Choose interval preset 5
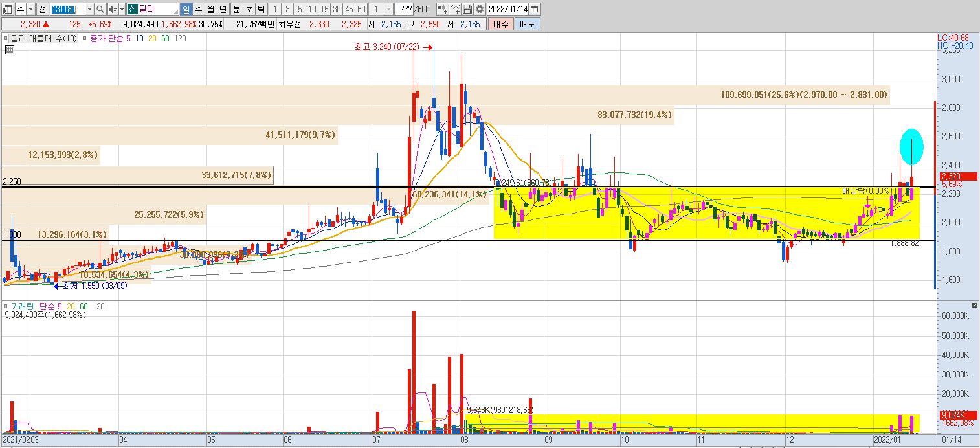Screen dimensions: 980x448 point(300,9)
